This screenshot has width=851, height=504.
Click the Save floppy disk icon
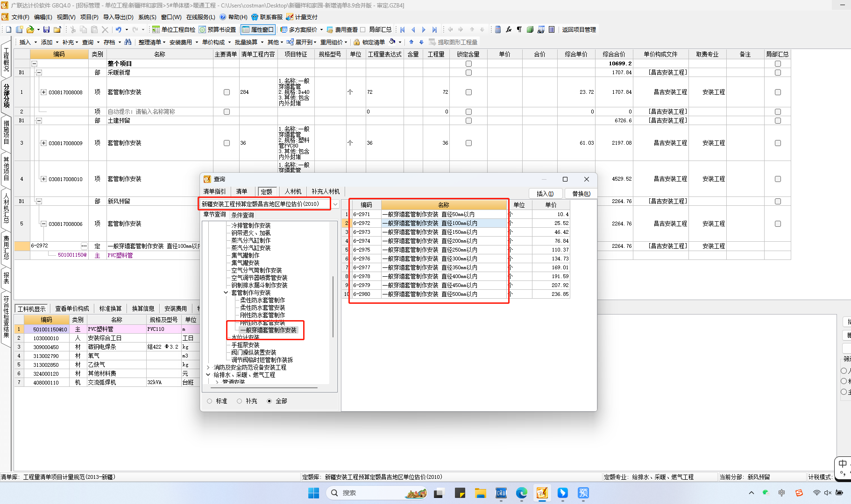(x=46, y=29)
